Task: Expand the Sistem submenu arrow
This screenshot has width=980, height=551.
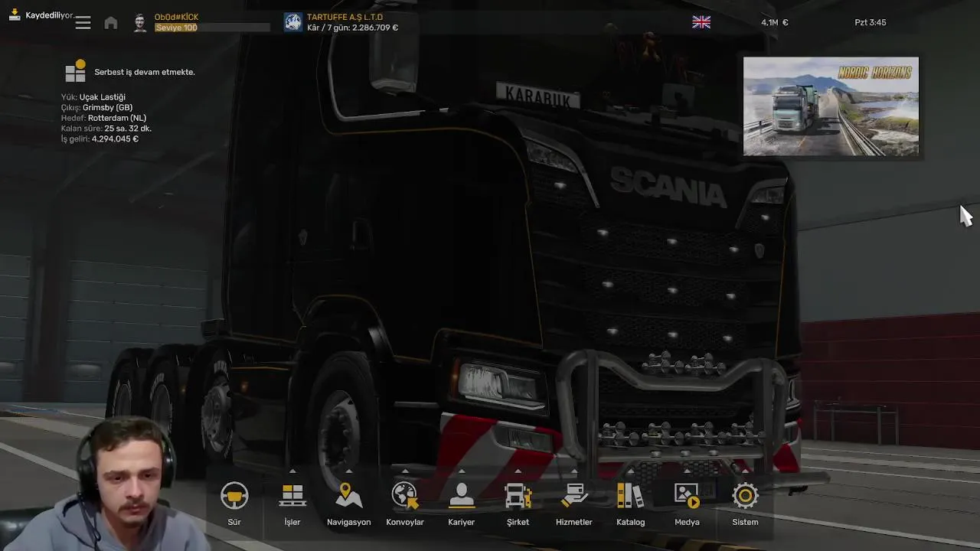Action: click(x=745, y=471)
